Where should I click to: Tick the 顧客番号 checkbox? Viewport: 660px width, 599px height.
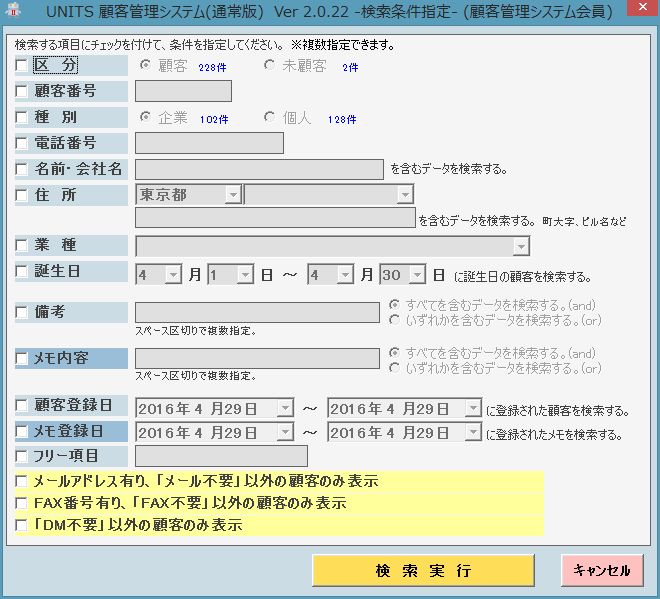[x=21, y=91]
